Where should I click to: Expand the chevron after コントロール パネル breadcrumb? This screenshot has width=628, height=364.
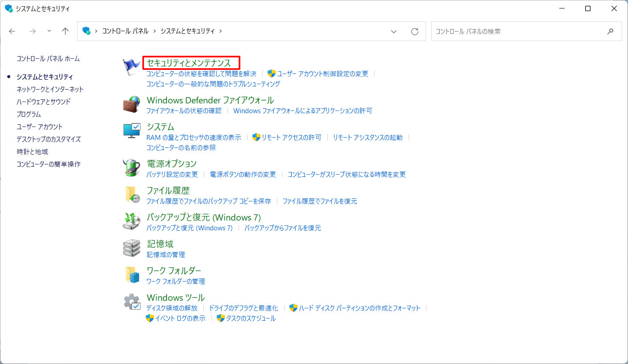click(154, 31)
